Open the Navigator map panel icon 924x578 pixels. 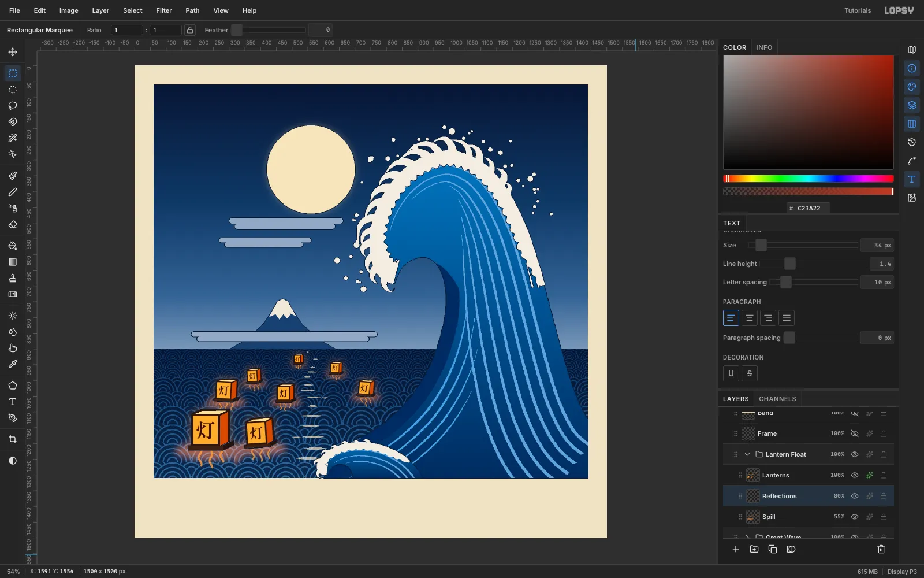pyautogui.click(x=912, y=50)
